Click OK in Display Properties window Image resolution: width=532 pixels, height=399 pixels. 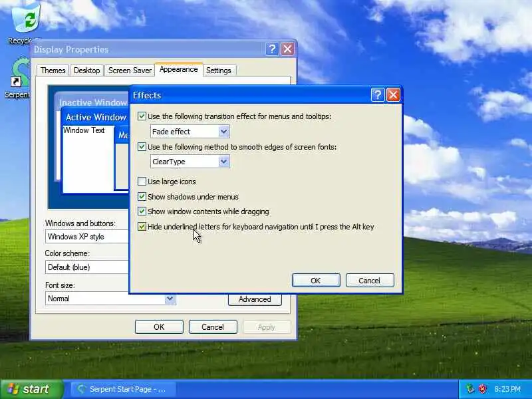pyautogui.click(x=159, y=327)
